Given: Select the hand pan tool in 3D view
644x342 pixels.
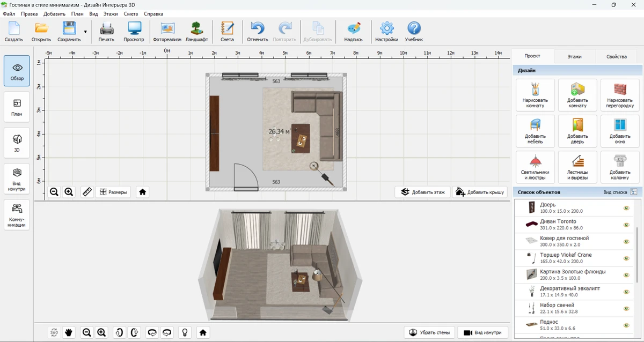Looking at the screenshot, I should [x=69, y=332].
